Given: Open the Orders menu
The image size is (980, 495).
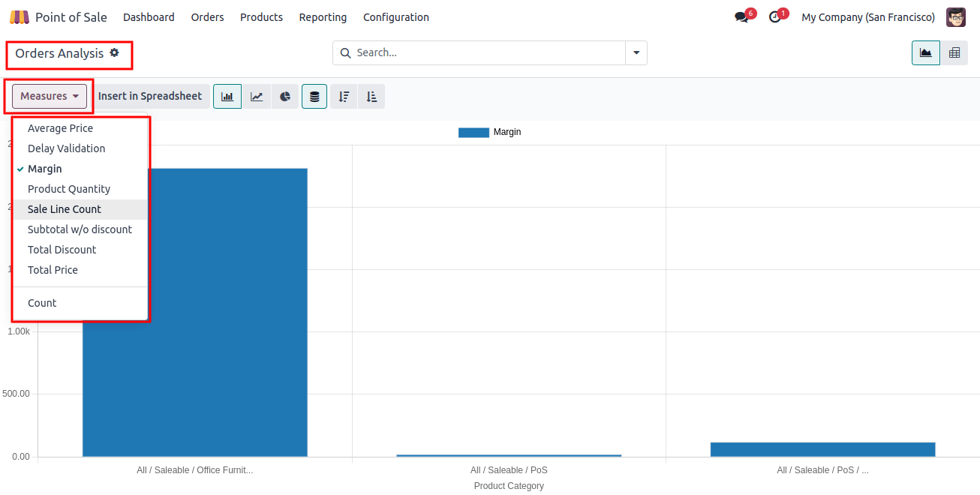Looking at the screenshot, I should point(207,17).
